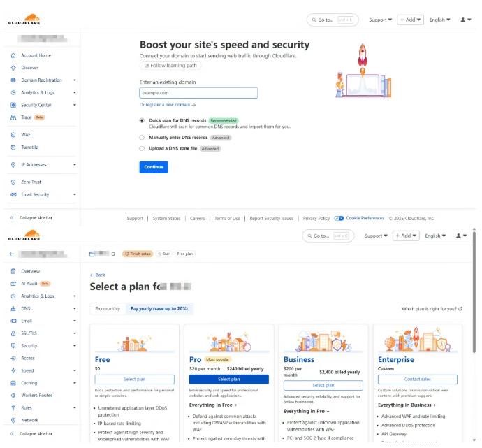This screenshot has width=482, height=448.
Task: Open Access in the zone sidebar
Action: click(x=28, y=359)
